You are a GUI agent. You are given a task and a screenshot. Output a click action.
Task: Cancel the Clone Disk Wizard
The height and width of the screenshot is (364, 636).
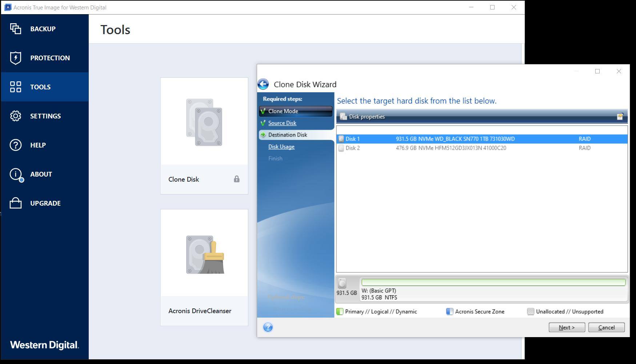(x=606, y=327)
